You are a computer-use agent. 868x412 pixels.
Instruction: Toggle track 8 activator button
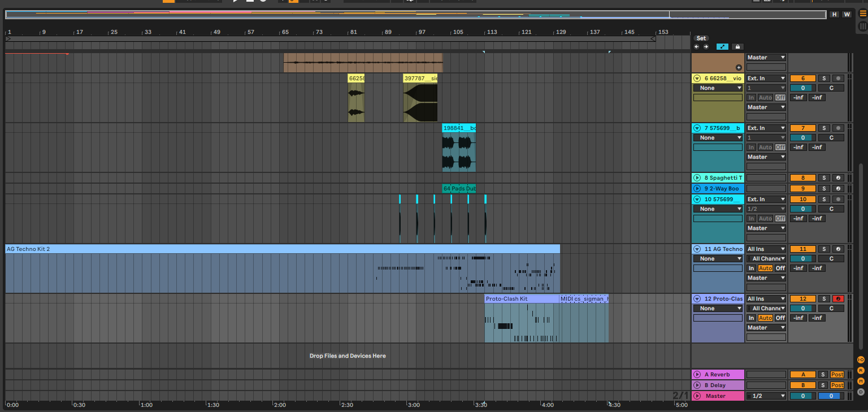pyautogui.click(x=802, y=178)
